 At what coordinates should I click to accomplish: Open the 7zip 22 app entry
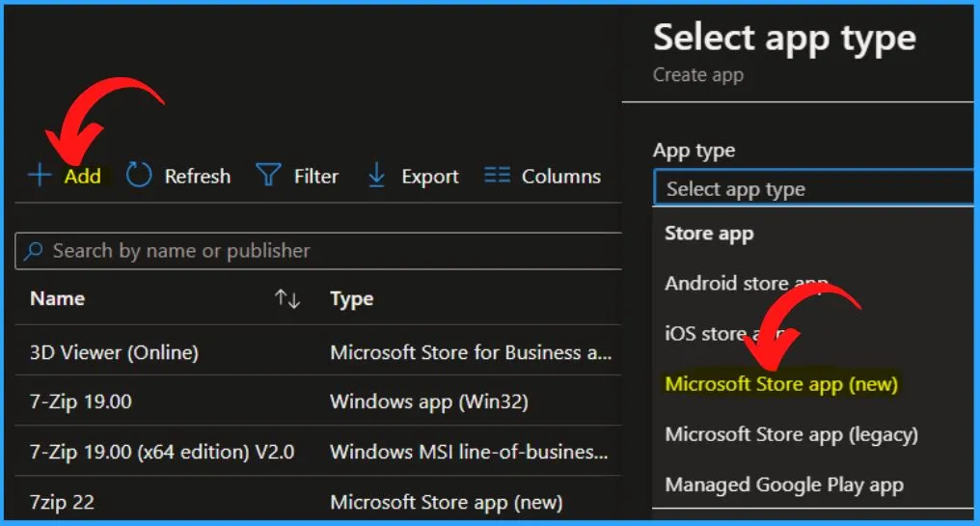[62, 502]
